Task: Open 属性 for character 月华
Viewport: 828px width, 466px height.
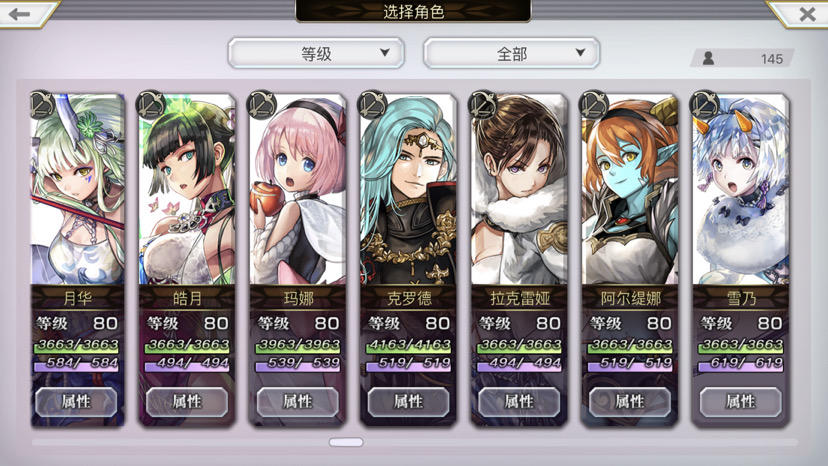Action: (x=76, y=402)
